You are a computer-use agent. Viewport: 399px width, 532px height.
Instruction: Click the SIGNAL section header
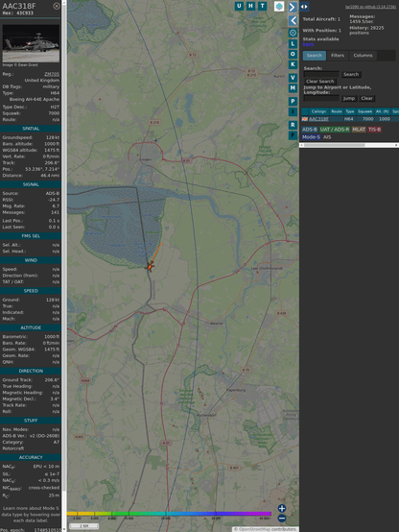coord(31,184)
